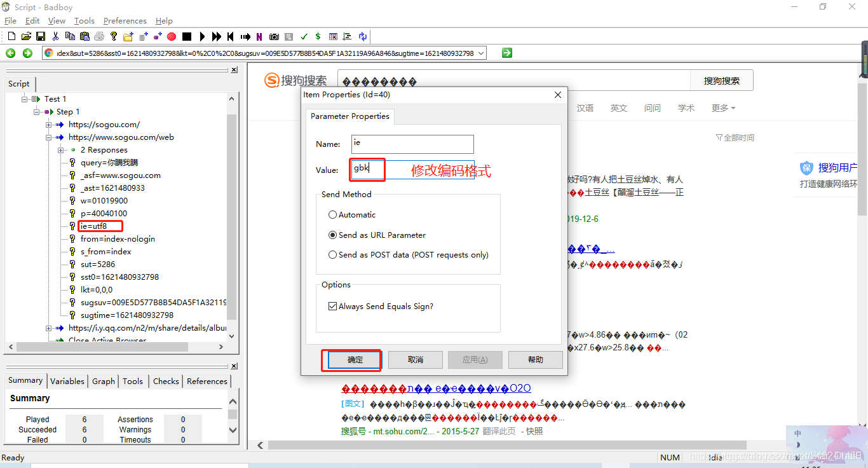Screen dimensions: 868x468
Task: Click the purple N navigation mode icon
Action: click(x=259, y=37)
